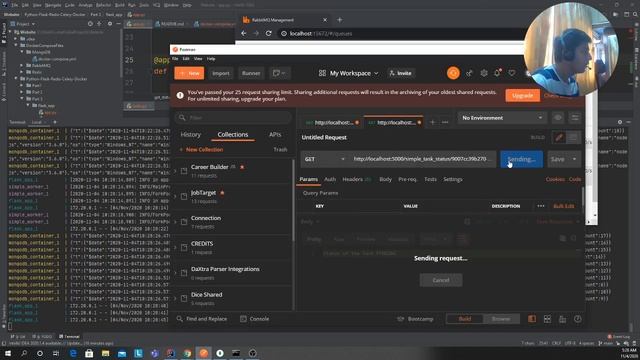640x360 pixels.
Task: Expand the CREDITS collection
Action: pos(175,247)
